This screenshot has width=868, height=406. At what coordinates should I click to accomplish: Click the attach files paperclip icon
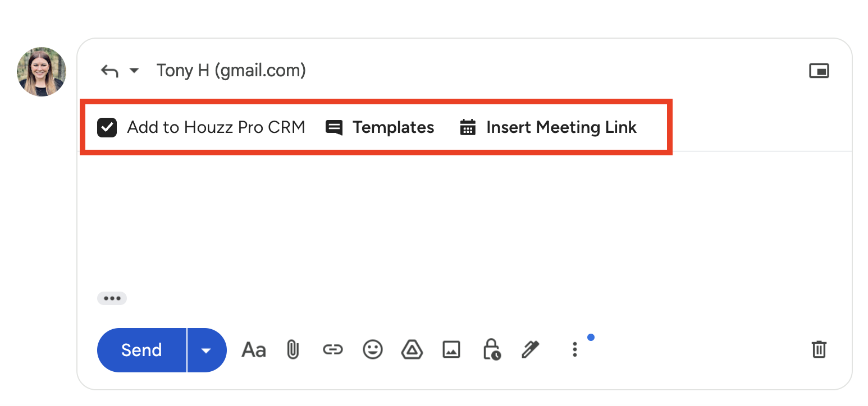pos(293,350)
